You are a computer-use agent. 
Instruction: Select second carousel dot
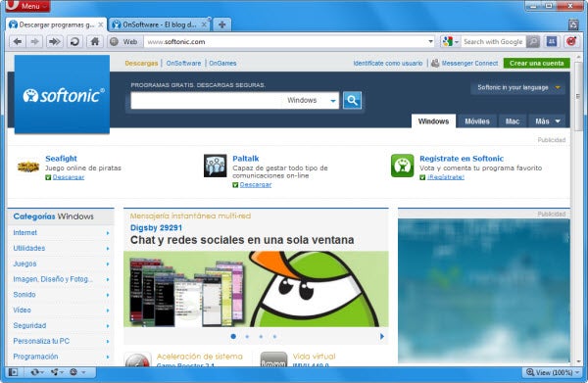point(247,337)
